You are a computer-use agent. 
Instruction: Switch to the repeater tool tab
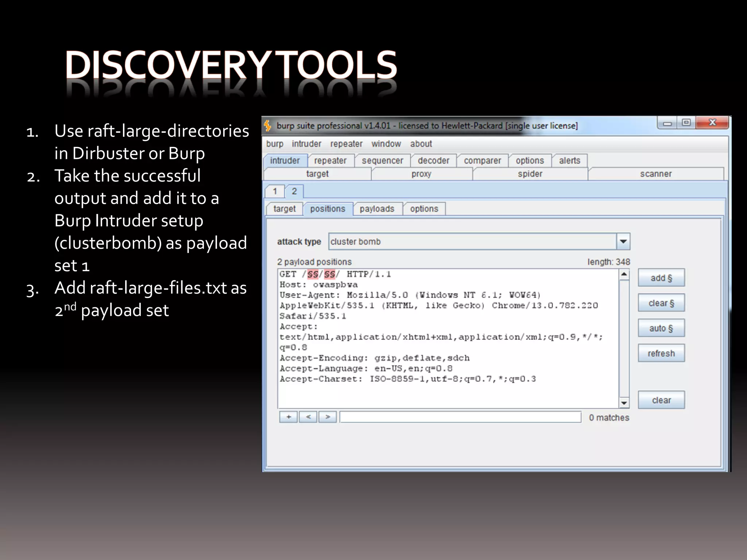point(330,160)
